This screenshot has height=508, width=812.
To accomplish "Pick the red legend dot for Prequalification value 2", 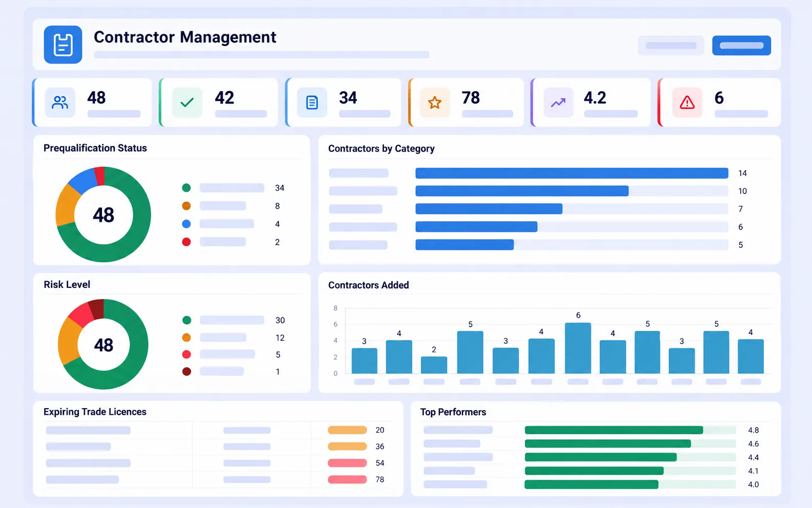I will point(186,242).
